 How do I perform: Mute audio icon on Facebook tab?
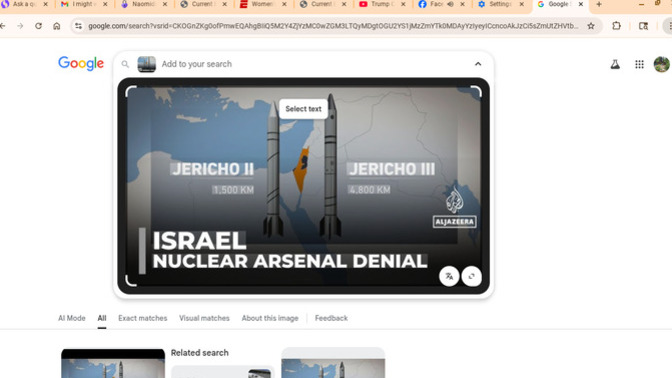[450, 4]
